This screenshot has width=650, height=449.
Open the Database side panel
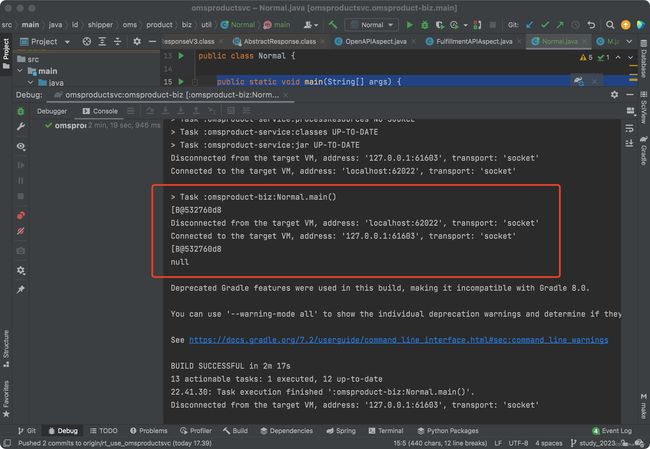point(643,58)
